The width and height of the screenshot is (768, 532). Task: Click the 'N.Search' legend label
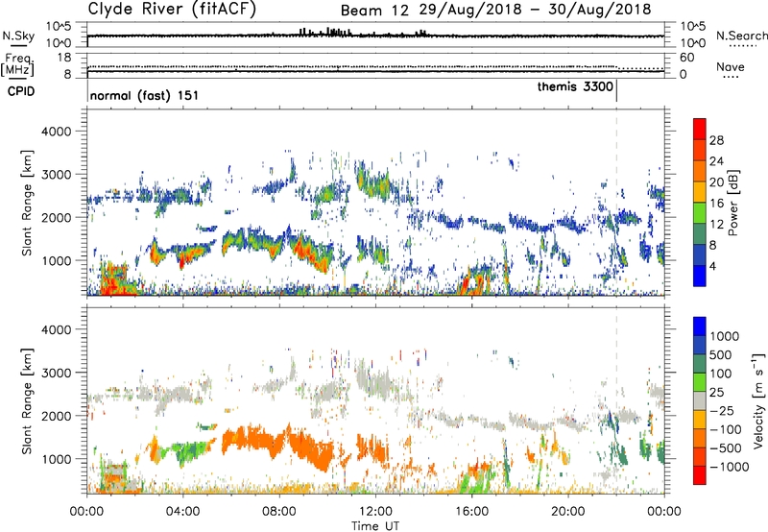[741, 36]
